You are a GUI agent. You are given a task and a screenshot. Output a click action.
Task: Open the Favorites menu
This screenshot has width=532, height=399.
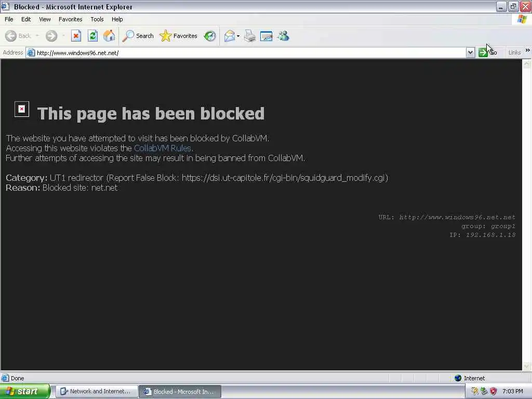point(70,19)
